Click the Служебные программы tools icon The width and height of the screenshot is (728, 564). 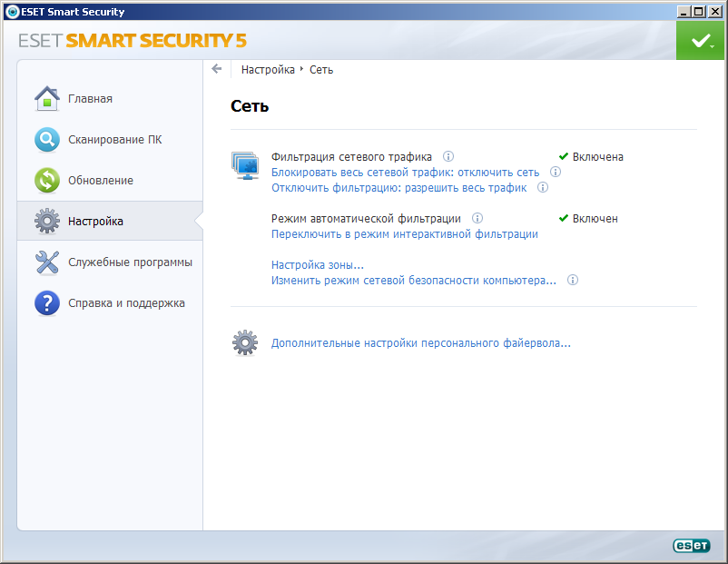[x=47, y=262]
